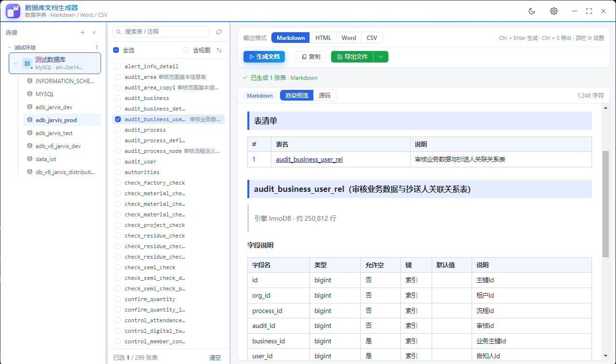Viewport: 616px width, 364px height.
Task: Click database icon for MYSQL
Action: (30, 94)
